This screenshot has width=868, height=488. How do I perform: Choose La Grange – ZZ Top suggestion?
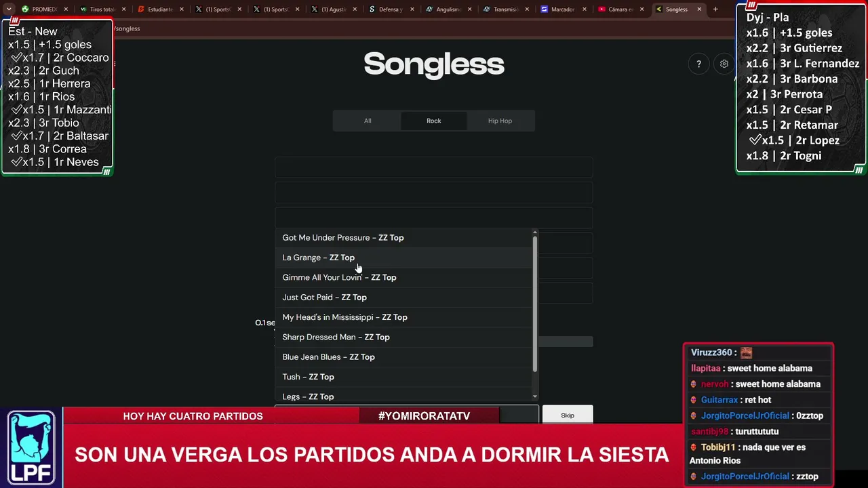pyautogui.click(x=403, y=258)
